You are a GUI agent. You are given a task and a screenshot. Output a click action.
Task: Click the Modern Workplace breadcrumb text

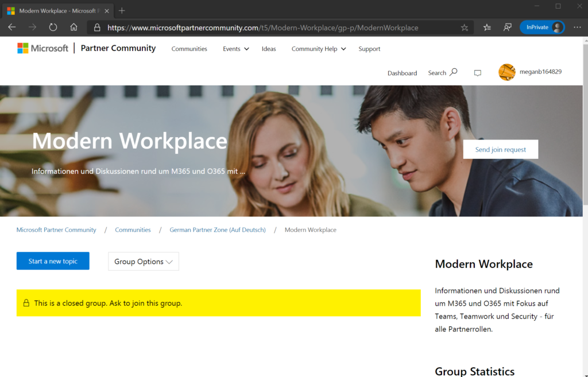point(311,230)
